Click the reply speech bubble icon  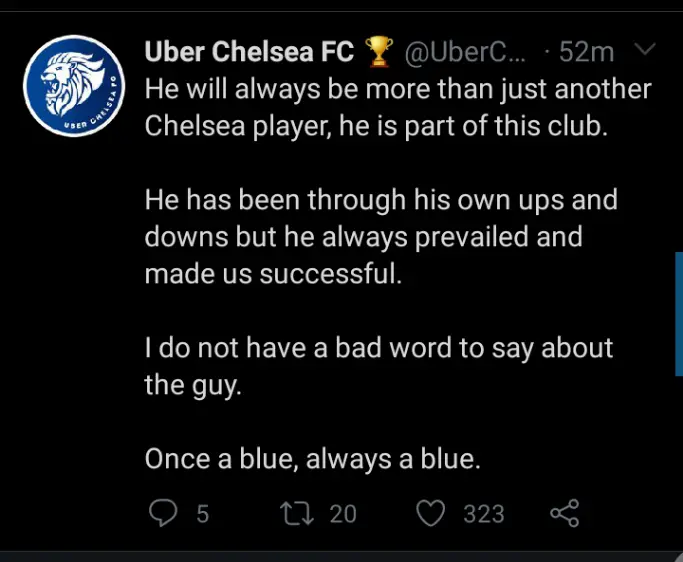click(163, 513)
